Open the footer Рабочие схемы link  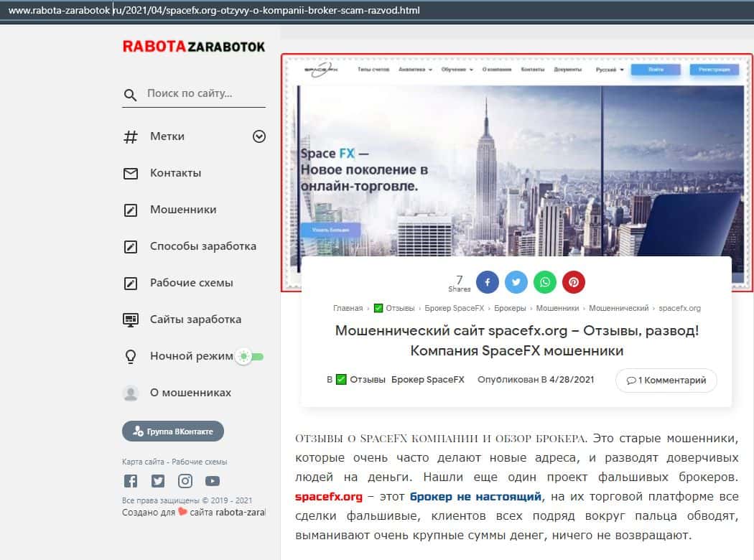tap(199, 462)
